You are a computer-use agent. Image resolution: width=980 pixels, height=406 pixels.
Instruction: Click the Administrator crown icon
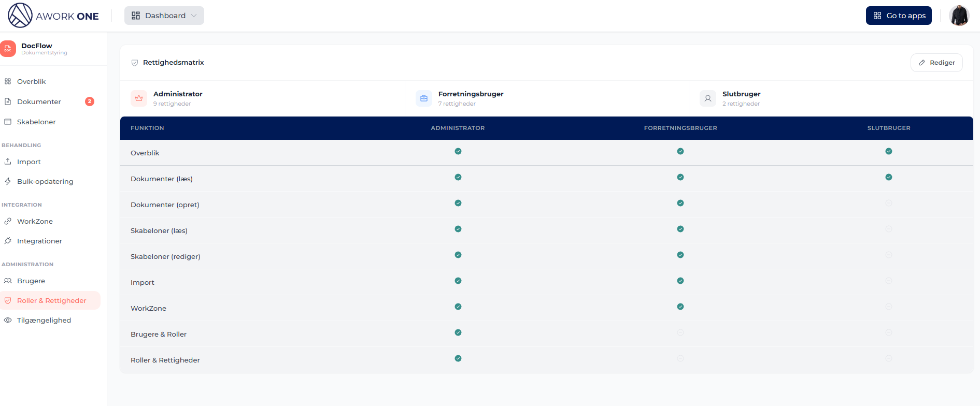click(139, 98)
